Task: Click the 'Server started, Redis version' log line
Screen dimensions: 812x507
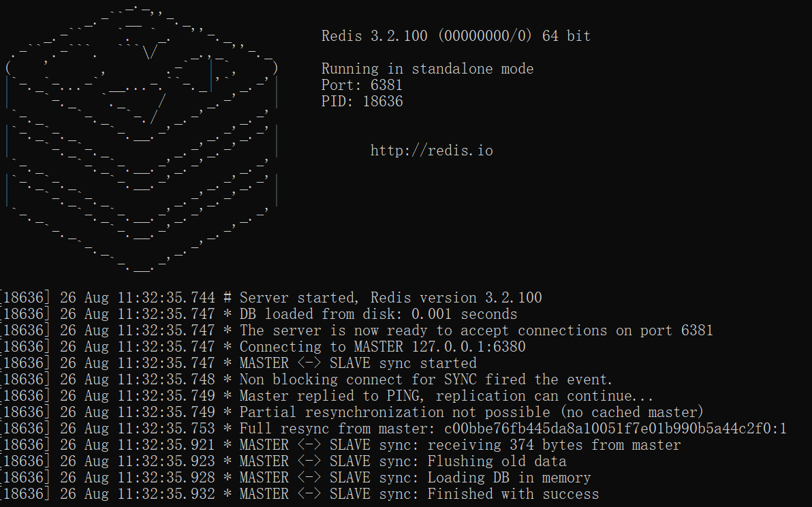Action: (271, 298)
